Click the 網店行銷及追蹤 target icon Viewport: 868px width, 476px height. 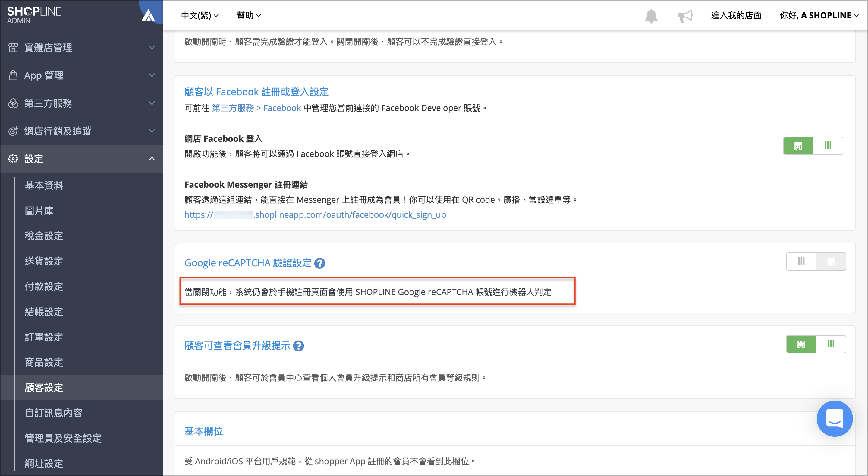tap(13, 131)
